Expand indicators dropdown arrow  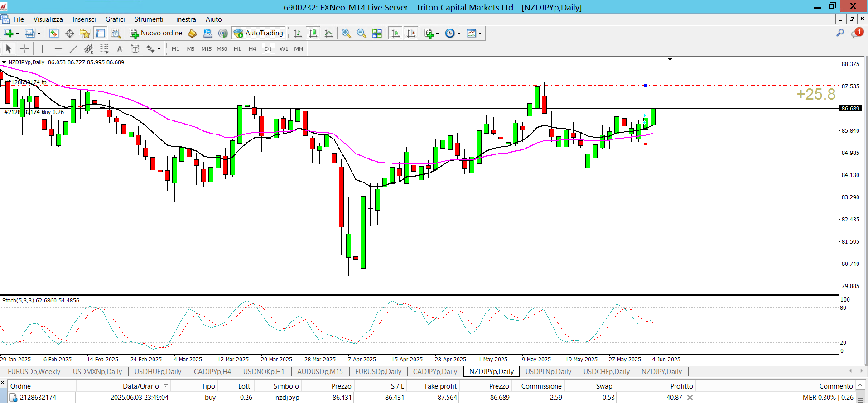coord(438,34)
